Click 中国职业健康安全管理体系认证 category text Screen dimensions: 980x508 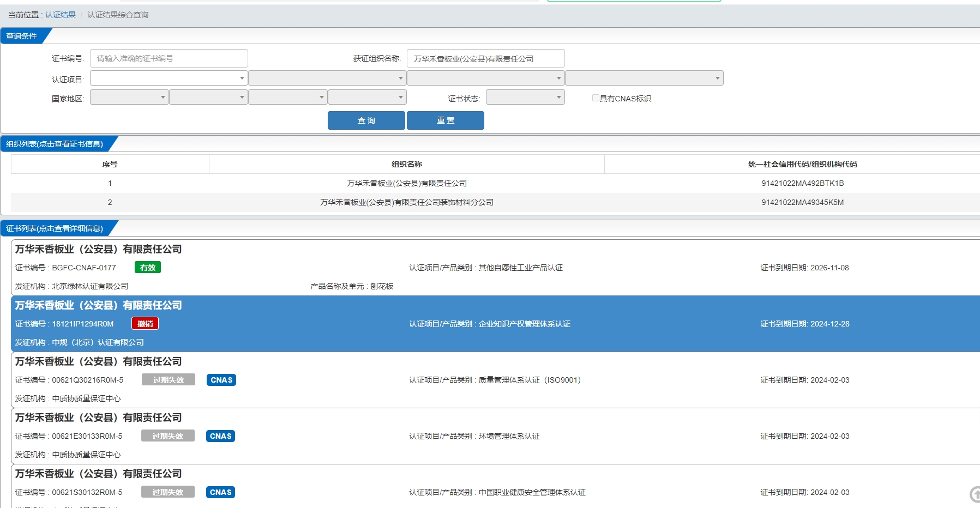(x=532, y=492)
